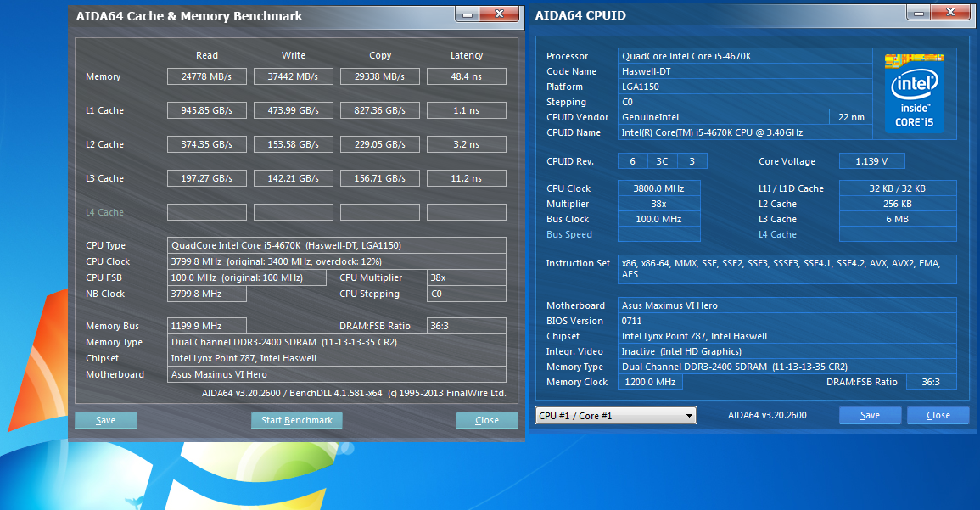980x510 pixels.
Task: Click the CPU Clock field showing 3799.8 MHz overclock 12%
Action: click(336, 261)
